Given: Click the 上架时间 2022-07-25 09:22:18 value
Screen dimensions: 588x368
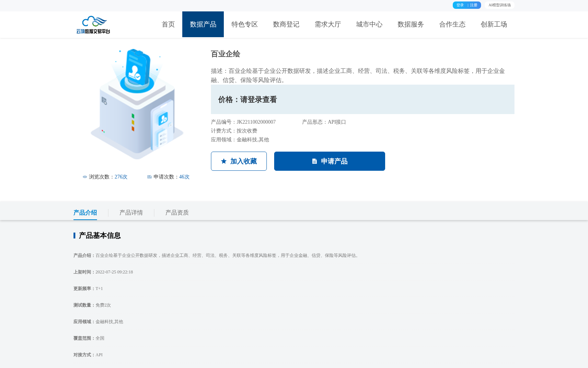Looking at the screenshot, I should pos(114,272).
